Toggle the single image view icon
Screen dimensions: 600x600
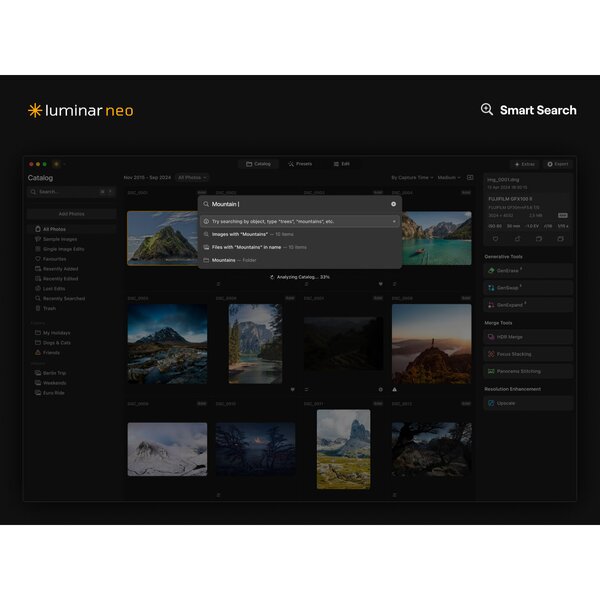click(470, 178)
